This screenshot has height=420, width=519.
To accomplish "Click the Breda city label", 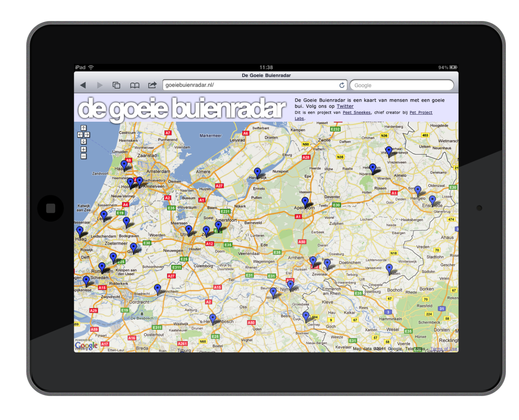I will click(142, 348).
